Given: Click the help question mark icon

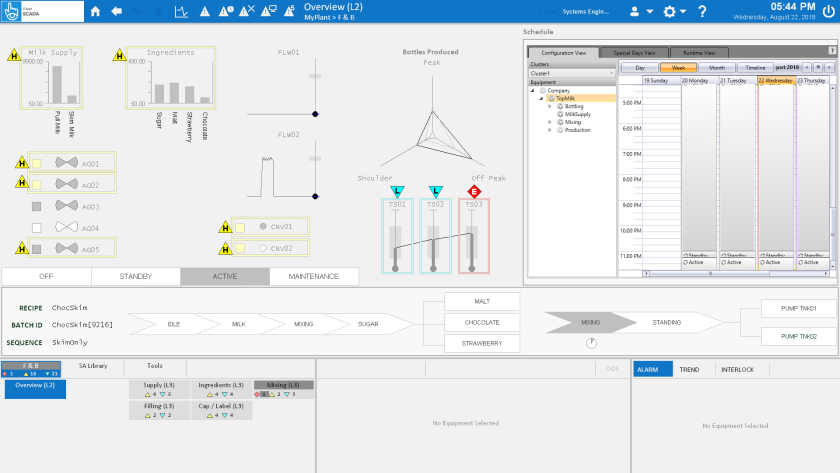Looking at the screenshot, I should tap(702, 12).
